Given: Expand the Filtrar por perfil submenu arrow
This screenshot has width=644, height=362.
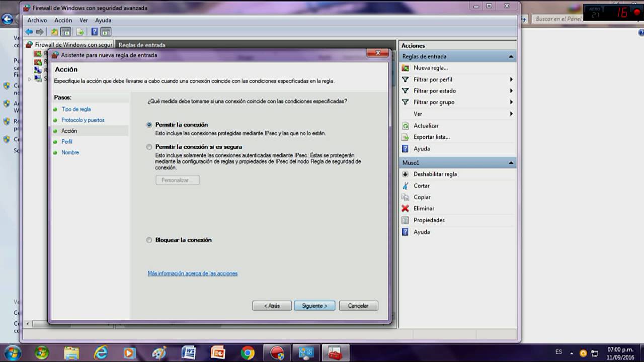Looking at the screenshot, I should click(x=511, y=79).
